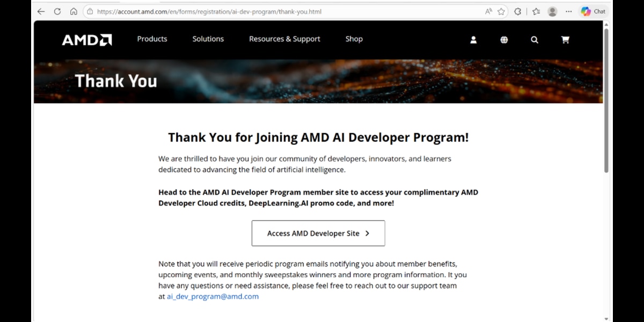Open the Copilot Chat button
The image size is (644, 322).
pos(593,11)
